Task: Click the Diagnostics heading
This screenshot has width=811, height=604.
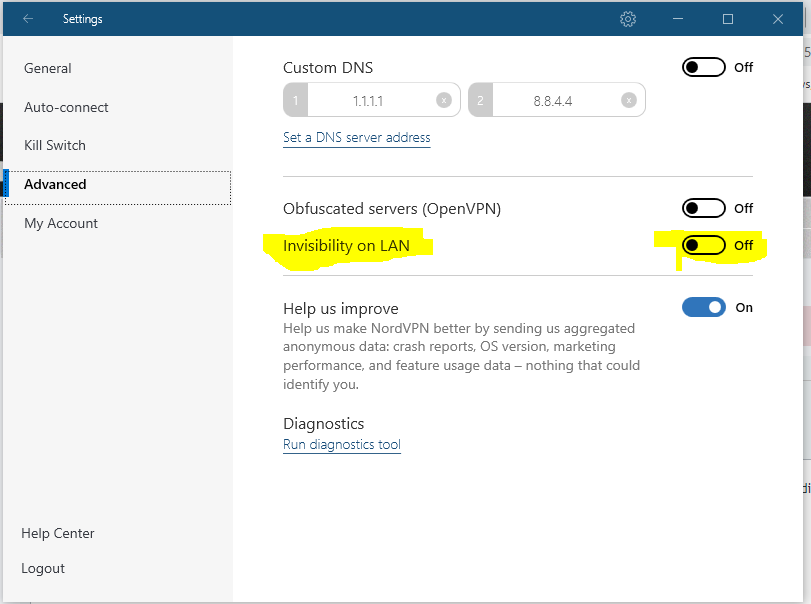Action: coord(324,424)
